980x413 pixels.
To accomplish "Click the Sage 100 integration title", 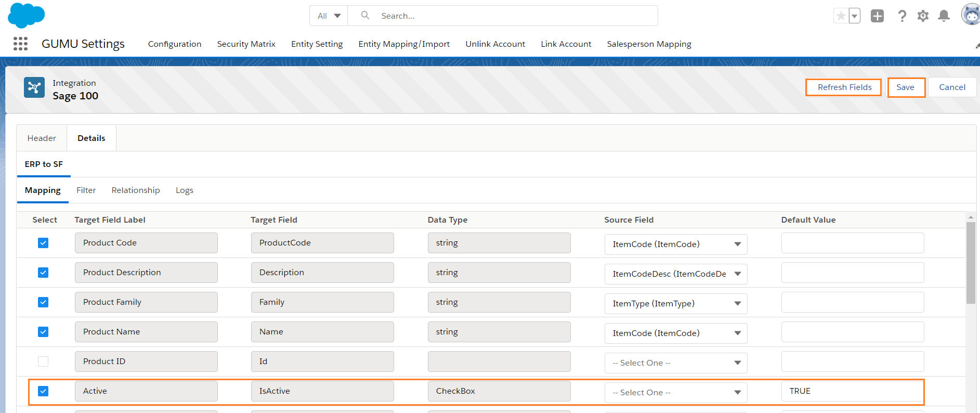I will pyautogui.click(x=75, y=96).
